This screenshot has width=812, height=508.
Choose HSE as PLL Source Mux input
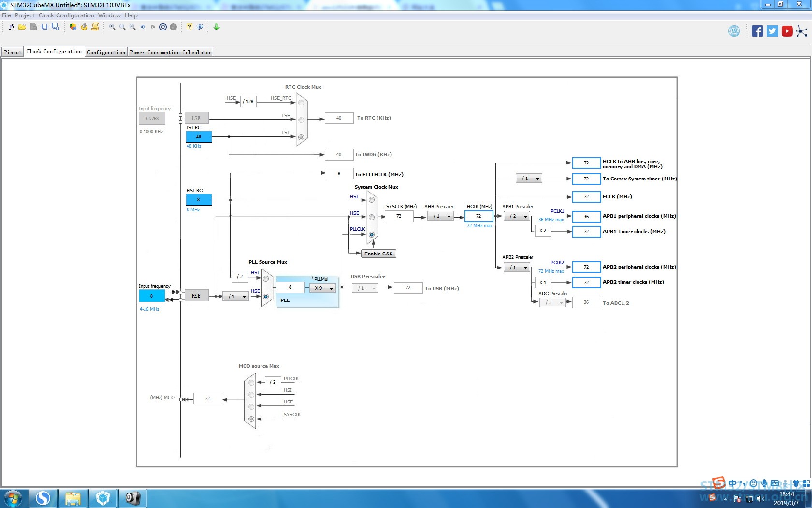[266, 297]
